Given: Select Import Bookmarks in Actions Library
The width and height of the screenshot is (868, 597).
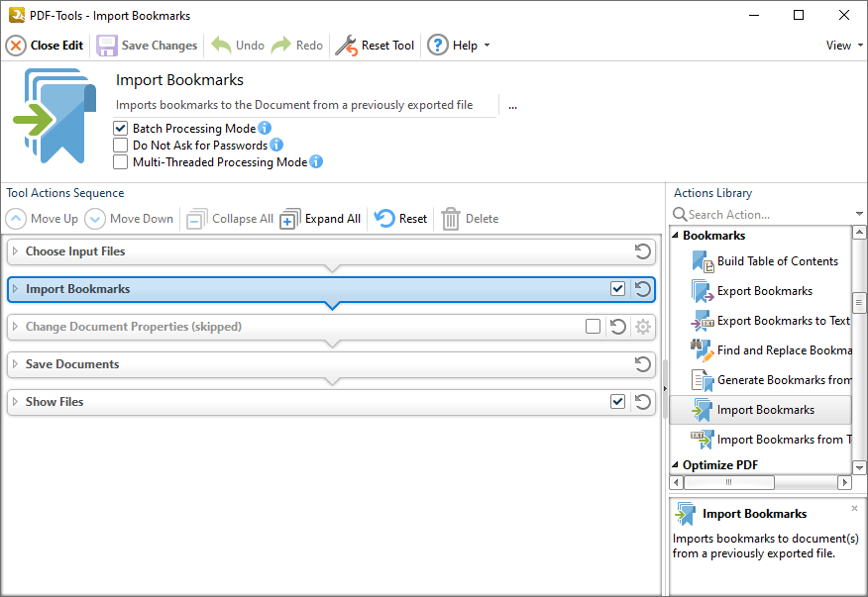Looking at the screenshot, I should pos(760,410).
